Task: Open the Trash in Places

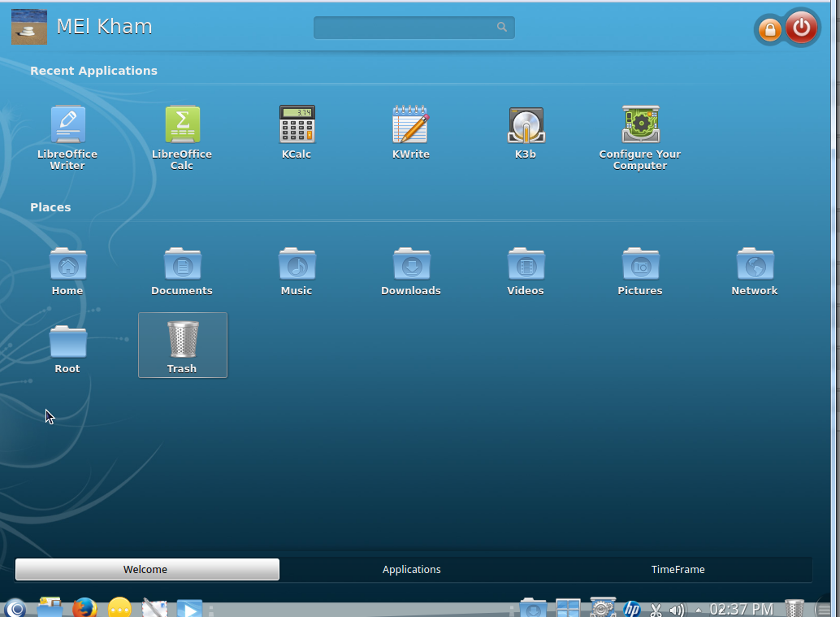Action: 183,345
